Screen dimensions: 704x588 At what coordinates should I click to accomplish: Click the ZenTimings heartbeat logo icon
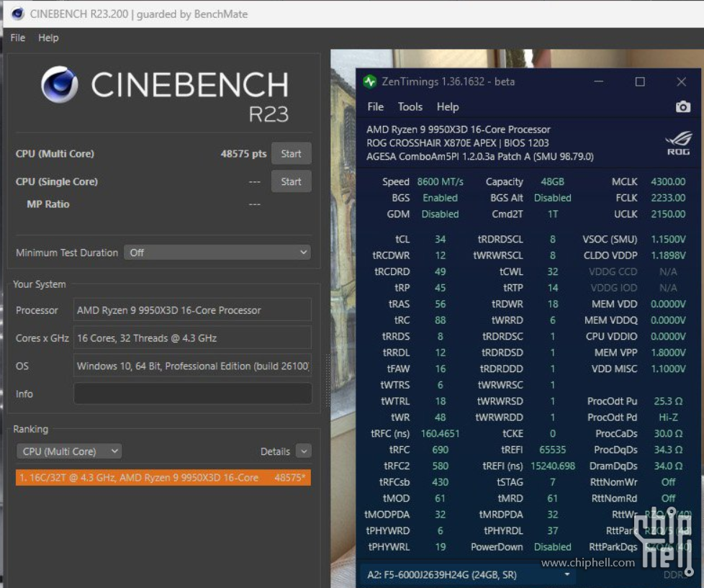pos(370,82)
